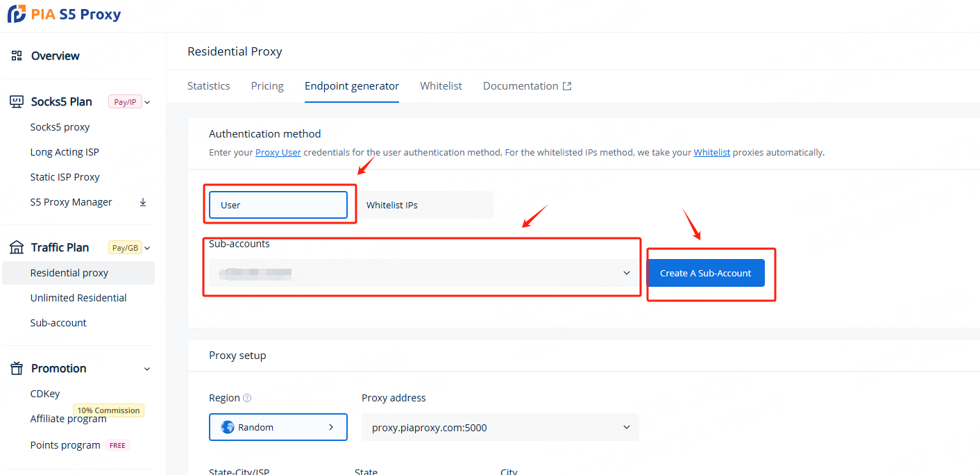Open the Random region selector
980x475 pixels.
coord(278,427)
